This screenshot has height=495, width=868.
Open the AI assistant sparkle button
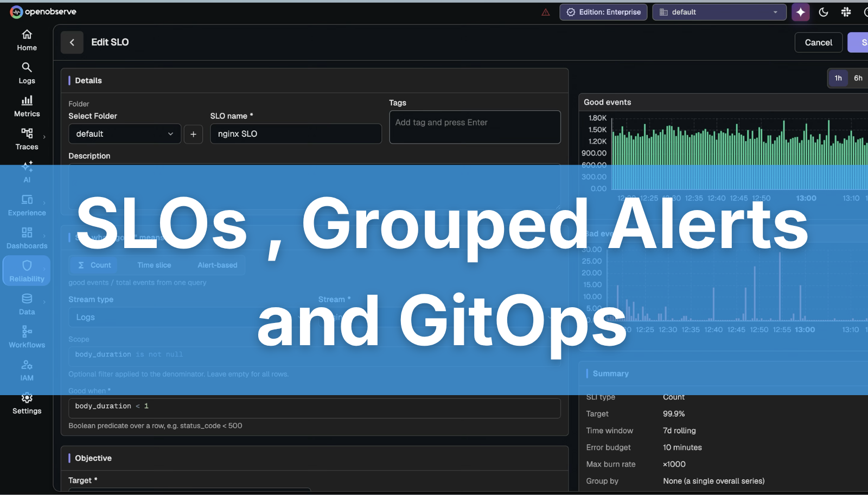[x=801, y=12]
